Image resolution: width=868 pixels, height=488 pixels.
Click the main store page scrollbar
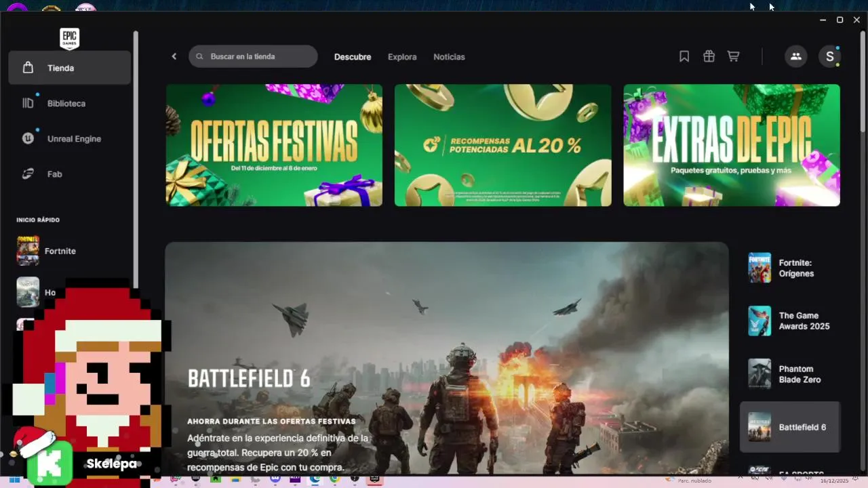pyautogui.click(x=863, y=81)
